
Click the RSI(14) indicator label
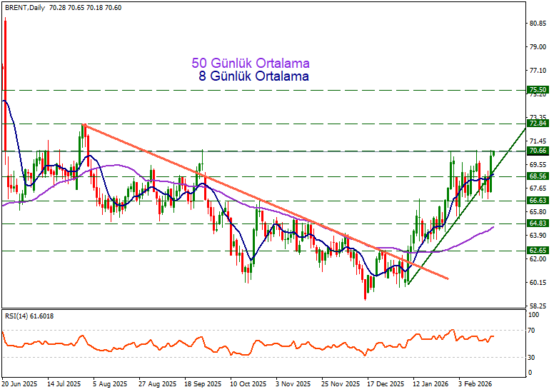click(29, 316)
